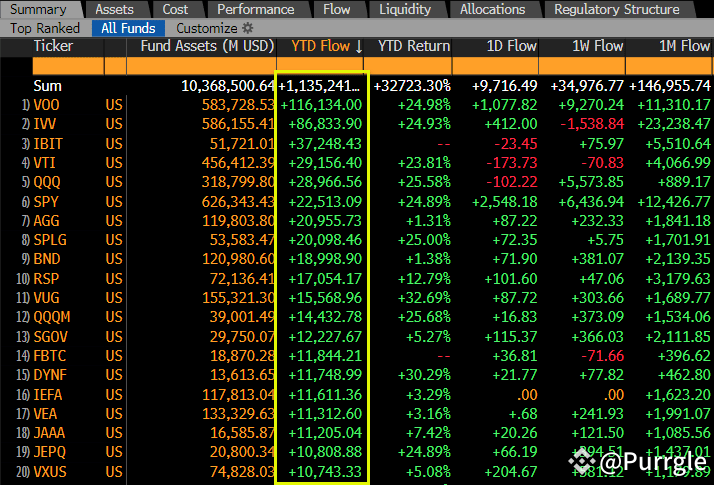Open the Liquidity tab

coord(405,9)
